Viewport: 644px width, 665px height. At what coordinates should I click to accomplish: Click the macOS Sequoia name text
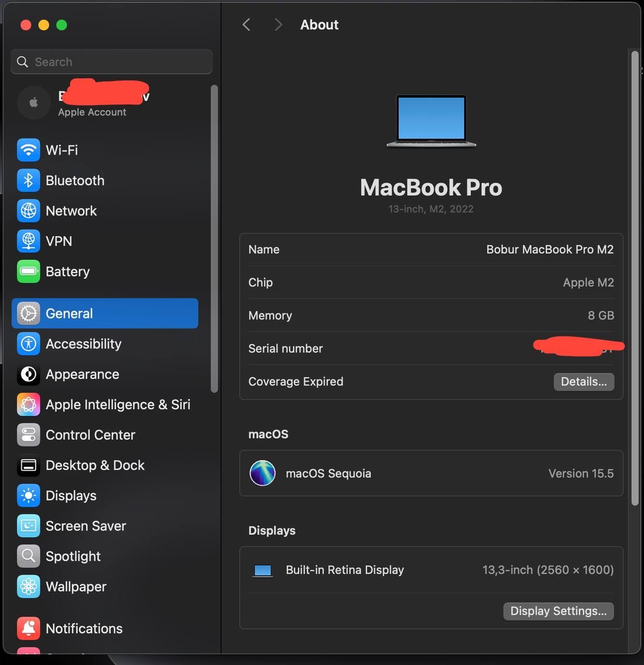point(328,473)
